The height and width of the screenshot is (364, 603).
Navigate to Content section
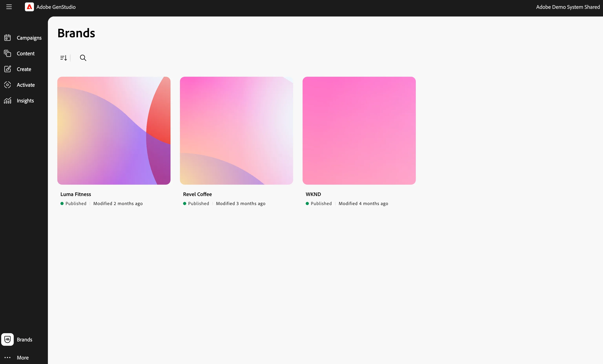tap(26, 53)
